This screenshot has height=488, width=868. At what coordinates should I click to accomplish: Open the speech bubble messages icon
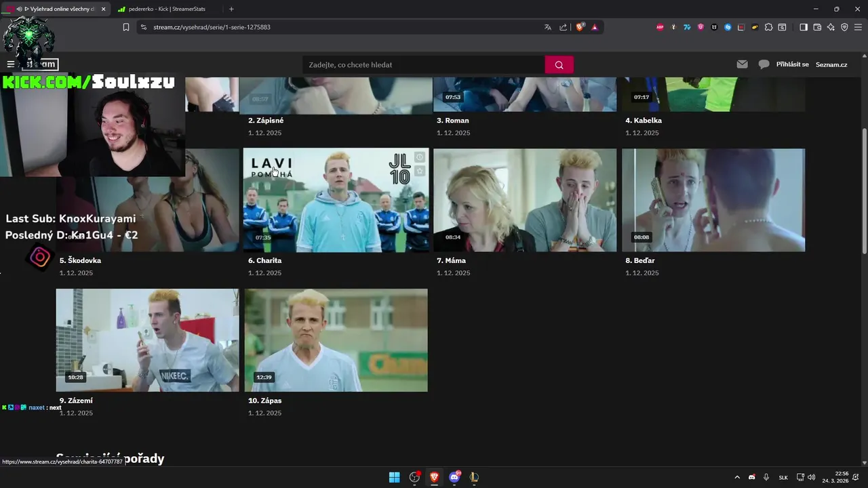tap(764, 64)
